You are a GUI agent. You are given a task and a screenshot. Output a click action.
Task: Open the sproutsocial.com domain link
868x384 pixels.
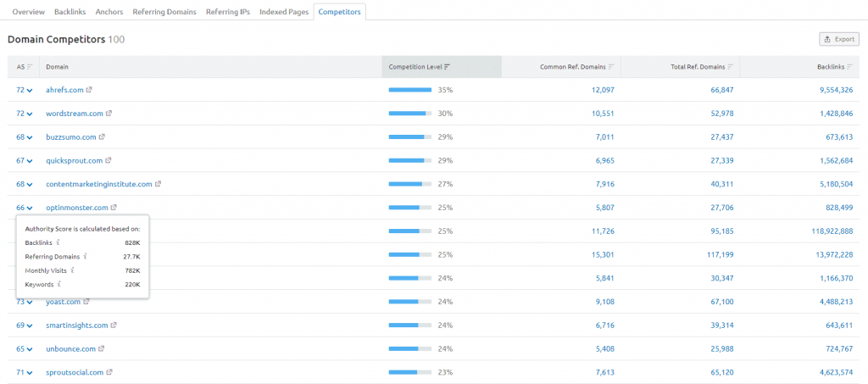pos(75,372)
